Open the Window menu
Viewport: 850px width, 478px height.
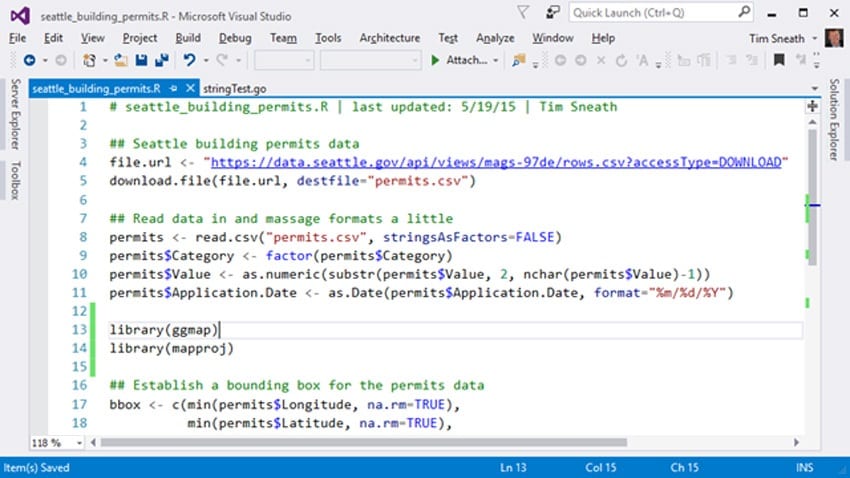click(552, 38)
